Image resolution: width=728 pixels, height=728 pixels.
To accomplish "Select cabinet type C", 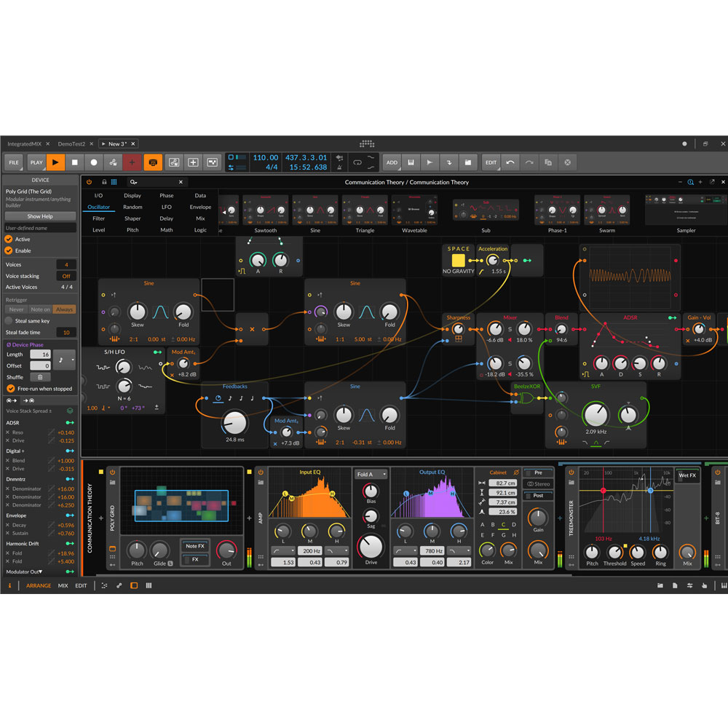I will click(503, 525).
